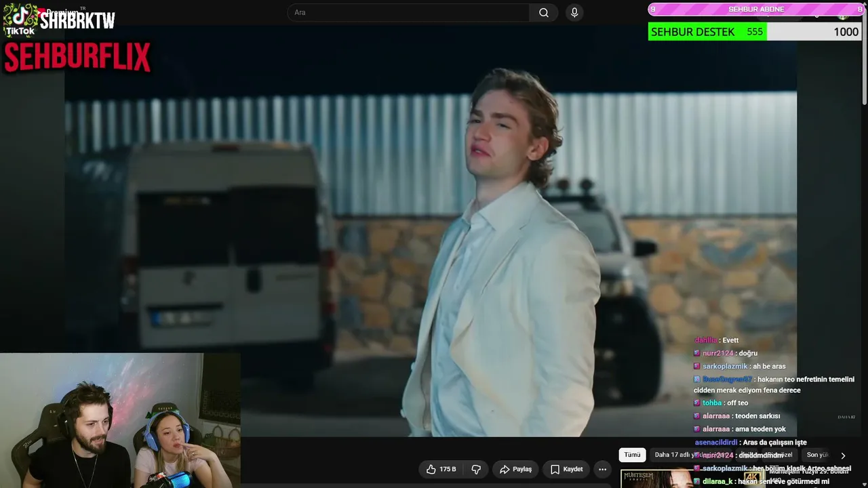This screenshot has width=868, height=488.
Task: Save the video with Kaydet button
Action: pos(566,469)
